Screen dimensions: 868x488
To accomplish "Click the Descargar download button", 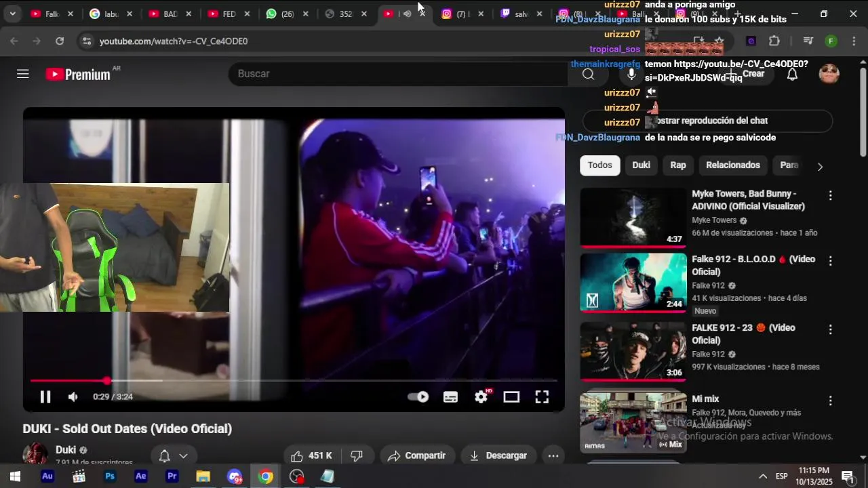I will coord(498,456).
